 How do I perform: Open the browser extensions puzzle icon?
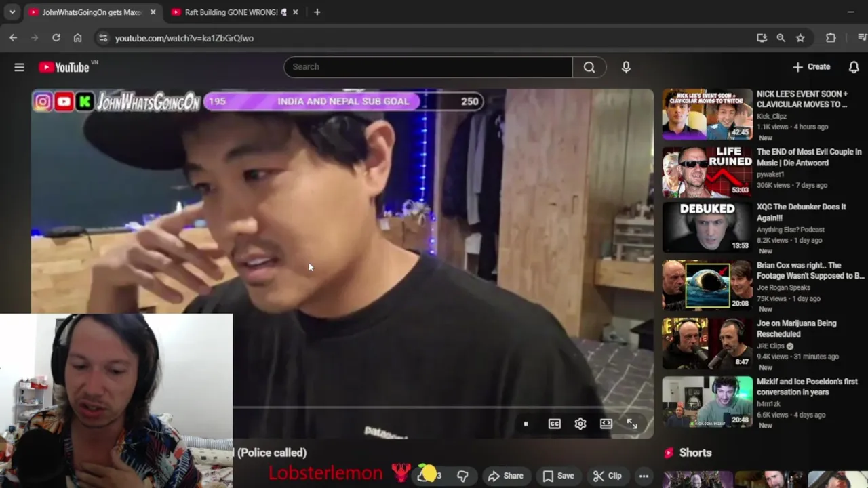coord(831,38)
